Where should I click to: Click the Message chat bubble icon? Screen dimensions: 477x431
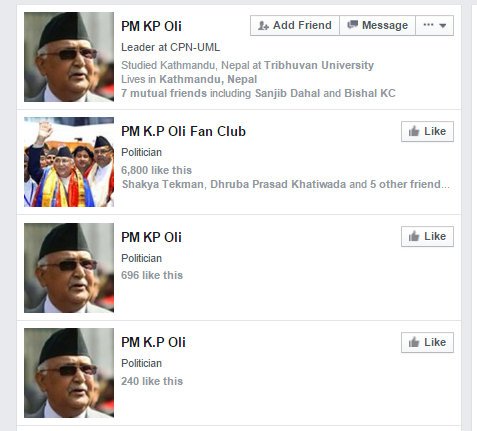[352, 25]
